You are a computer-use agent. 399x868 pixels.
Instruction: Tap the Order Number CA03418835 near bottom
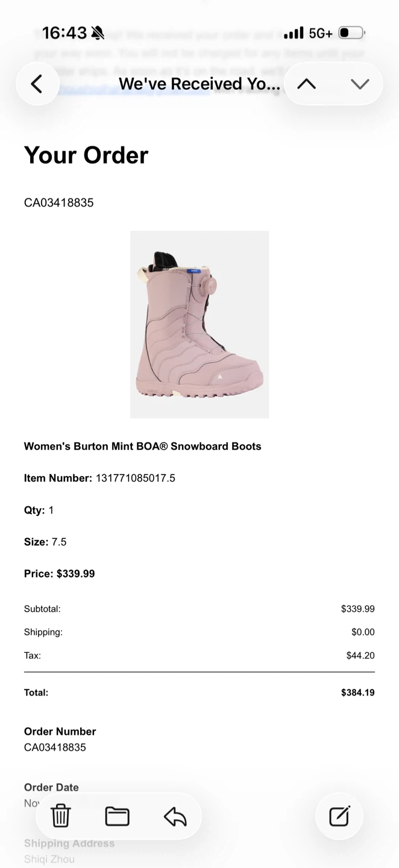pos(55,747)
